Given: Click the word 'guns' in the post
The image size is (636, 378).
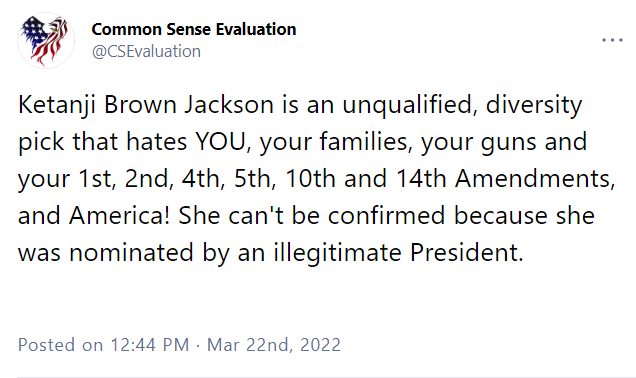Looking at the screenshot, I should coord(509,143).
